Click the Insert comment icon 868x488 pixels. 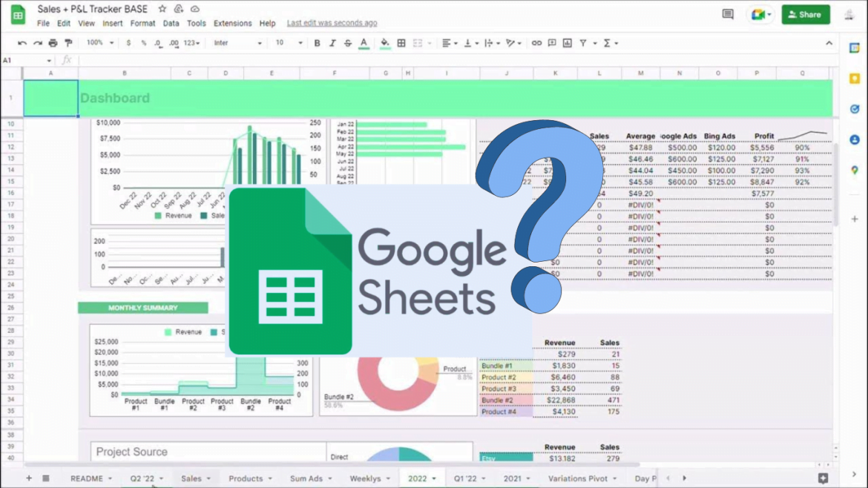click(x=551, y=43)
